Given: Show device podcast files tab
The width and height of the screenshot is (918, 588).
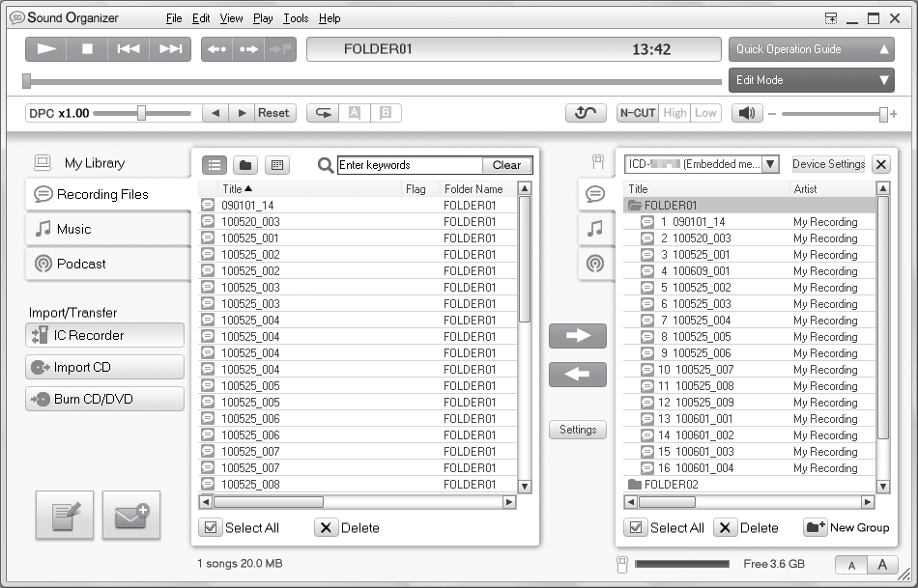Looking at the screenshot, I should [595, 264].
